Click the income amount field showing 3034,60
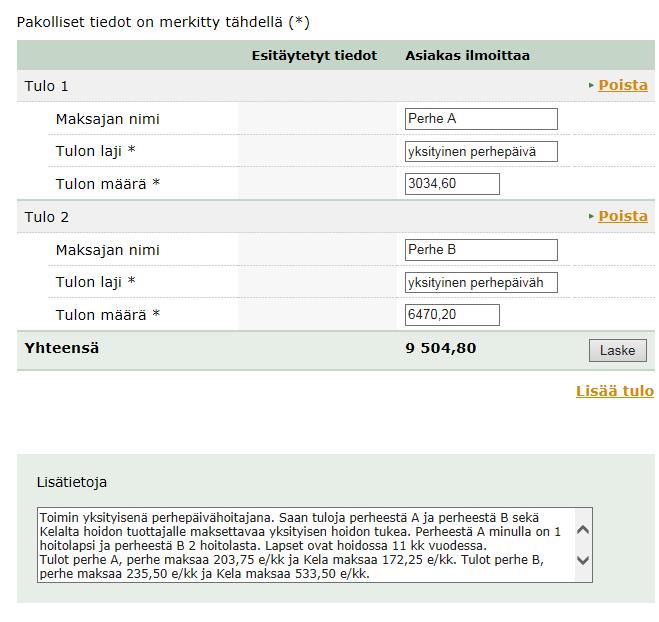The width and height of the screenshot is (659, 622). [x=452, y=184]
